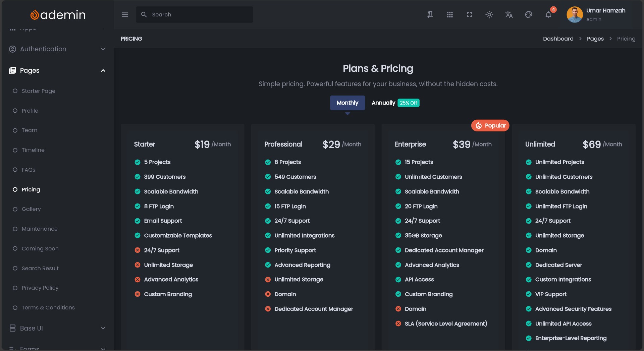Open the language translate icon
Screen dimensions: 644x351
509,15
